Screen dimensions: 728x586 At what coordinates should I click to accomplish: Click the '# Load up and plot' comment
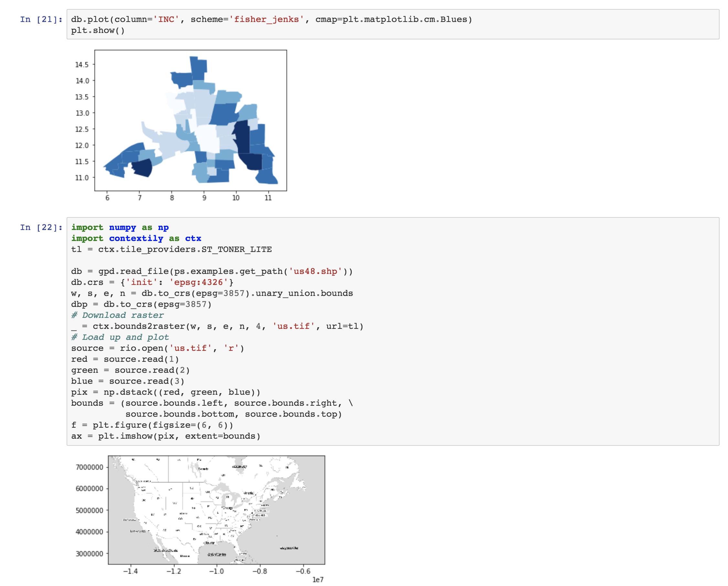120,337
